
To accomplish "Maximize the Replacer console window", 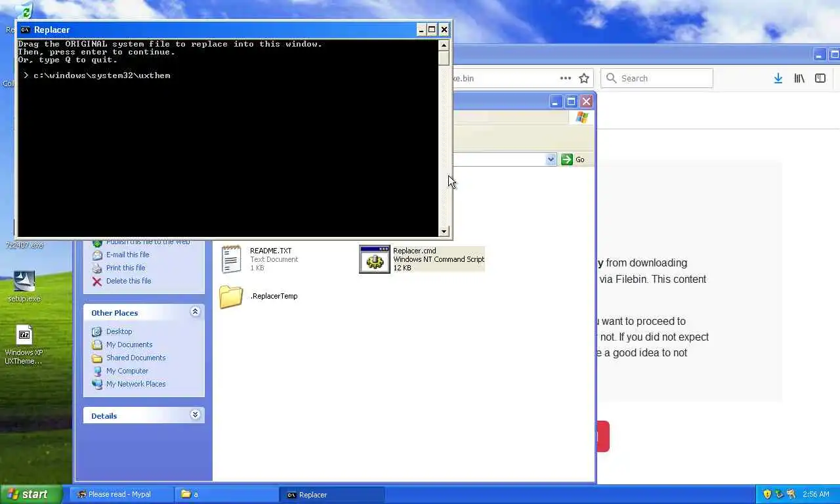I will [432, 30].
